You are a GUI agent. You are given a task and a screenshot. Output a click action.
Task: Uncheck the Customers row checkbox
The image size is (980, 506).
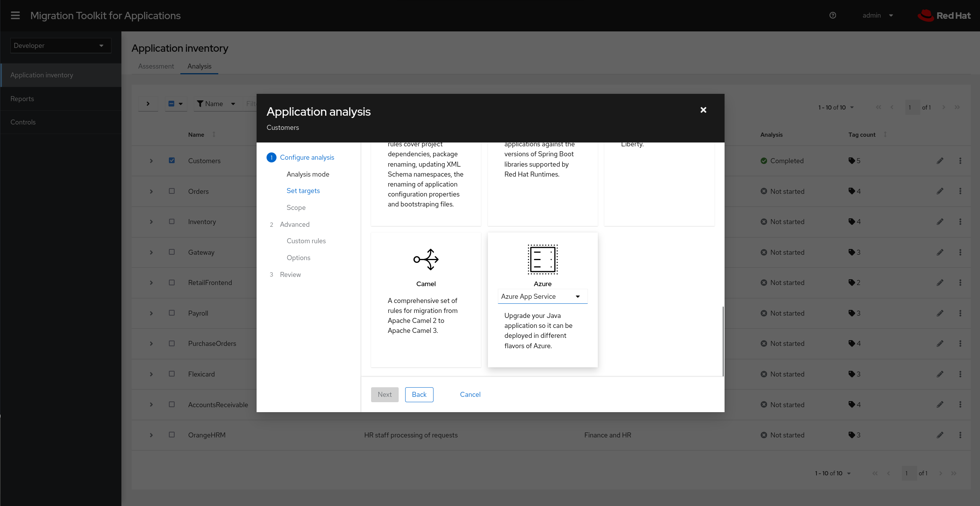[172, 160]
